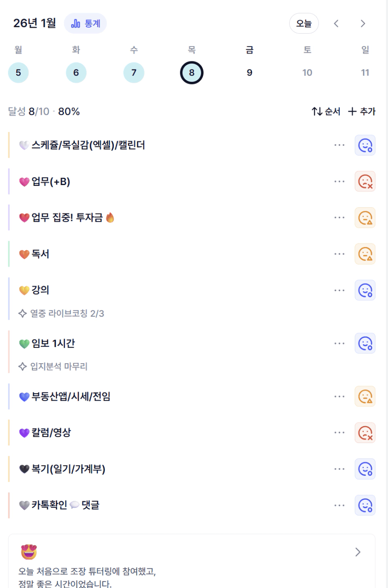Click the 오늘 today button
The height and width of the screenshot is (588, 388).
[304, 23]
